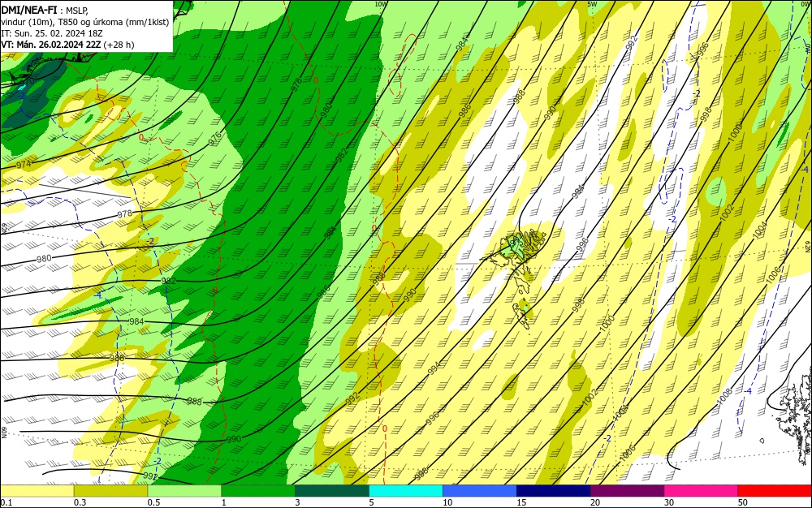Select the medium green 1–3 legend swatch
This screenshot has height=508, width=812.
pos(258,491)
